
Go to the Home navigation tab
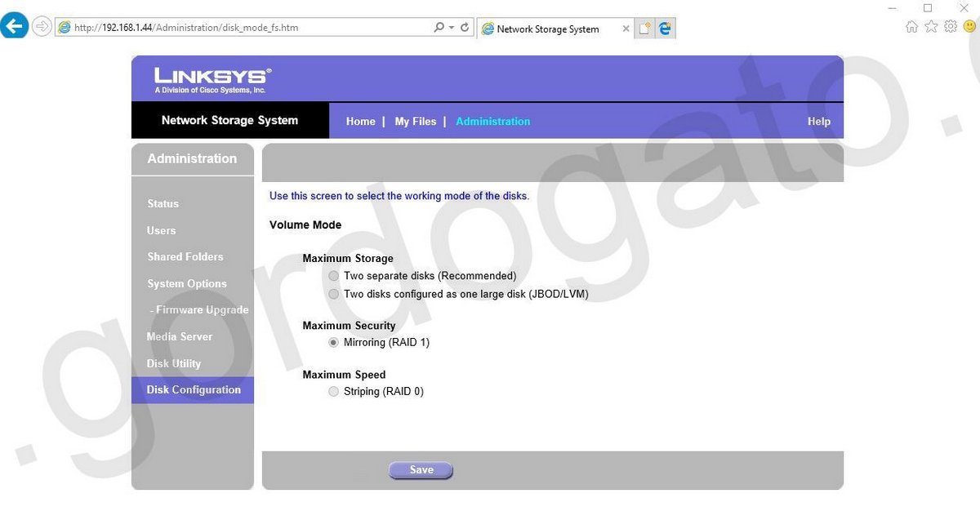pos(360,122)
